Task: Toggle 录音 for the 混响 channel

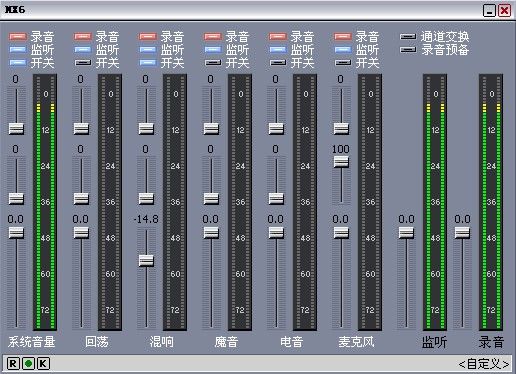Action: [148, 36]
